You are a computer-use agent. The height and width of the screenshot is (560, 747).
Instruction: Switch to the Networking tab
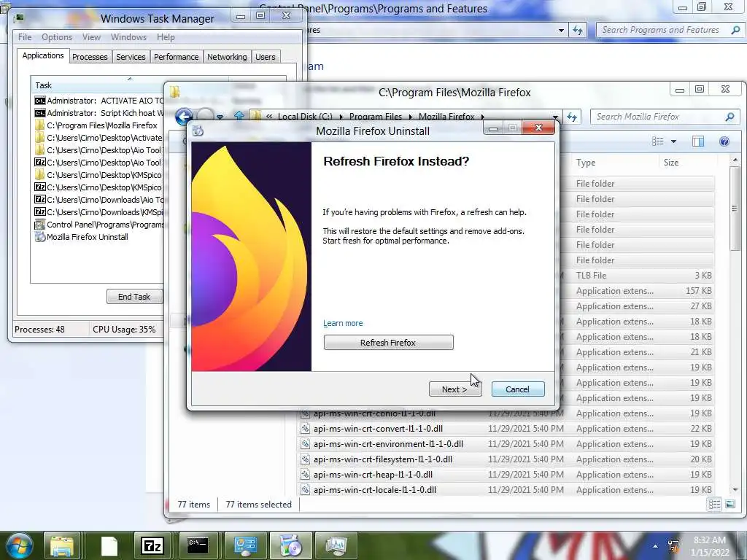(227, 57)
